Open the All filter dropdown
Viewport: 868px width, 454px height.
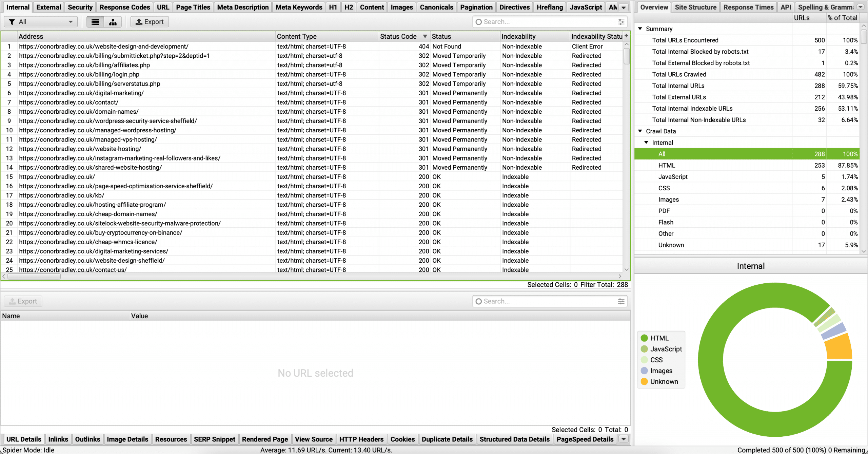click(x=41, y=22)
